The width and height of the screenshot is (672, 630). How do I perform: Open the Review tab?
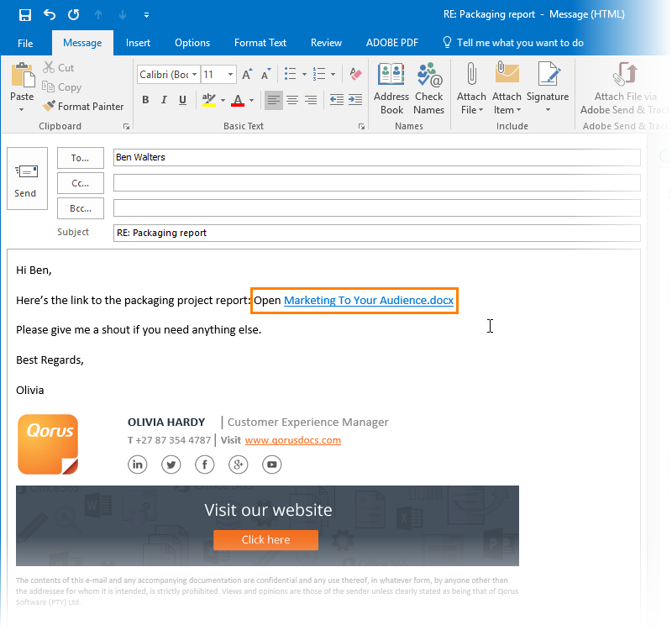tap(326, 43)
